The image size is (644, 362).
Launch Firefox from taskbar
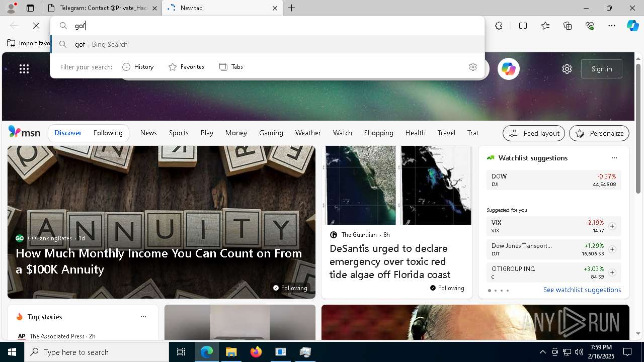256,352
